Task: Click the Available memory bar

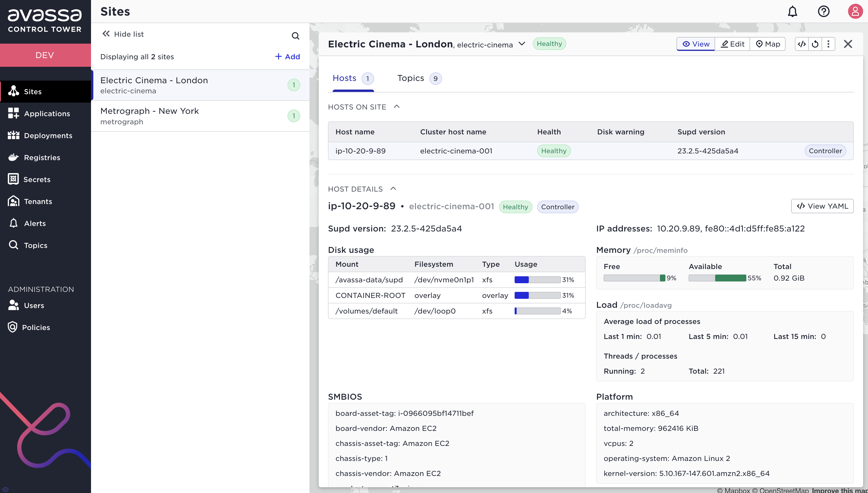Action: 717,278
